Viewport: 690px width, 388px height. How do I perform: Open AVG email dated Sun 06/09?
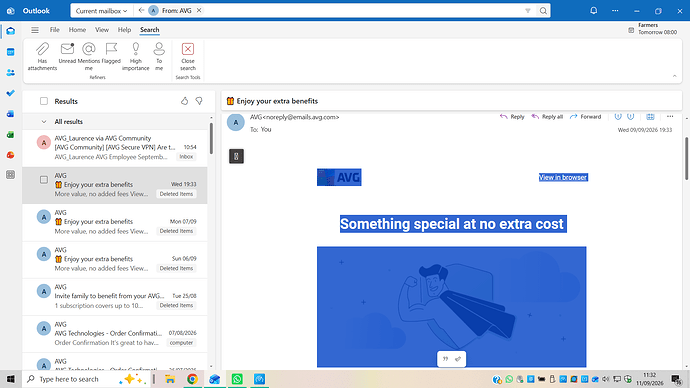click(x=115, y=259)
